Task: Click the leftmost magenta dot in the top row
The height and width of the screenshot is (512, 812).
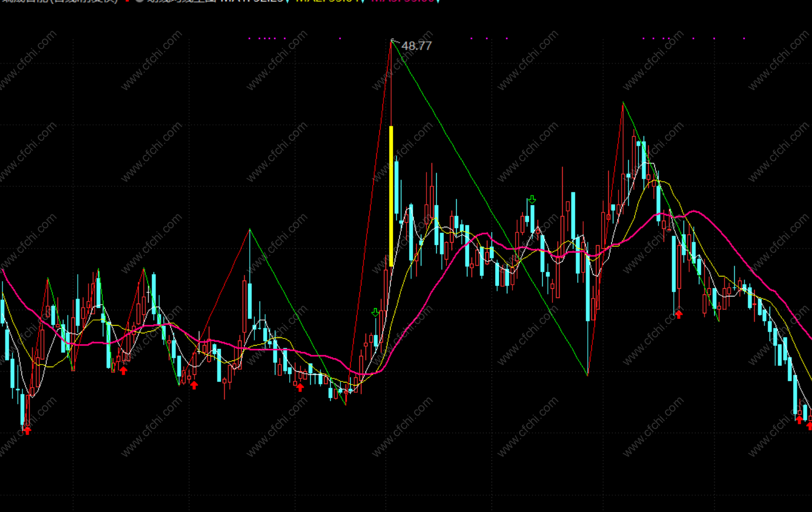Action: tap(249, 38)
